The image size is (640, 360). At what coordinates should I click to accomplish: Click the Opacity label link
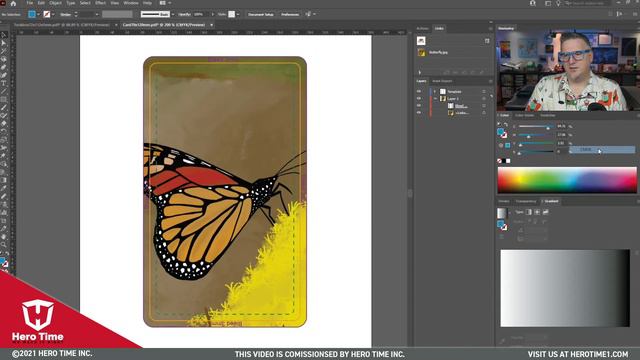(184, 14)
